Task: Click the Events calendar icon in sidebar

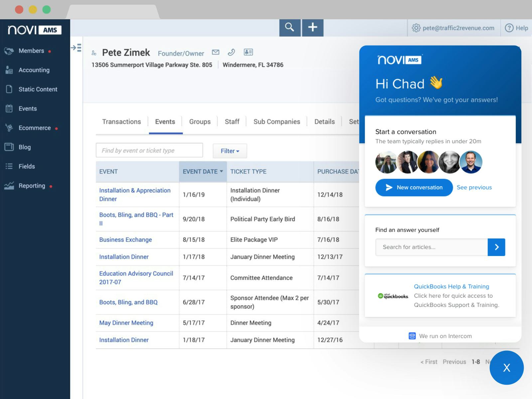Action: (x=10, y=108)
